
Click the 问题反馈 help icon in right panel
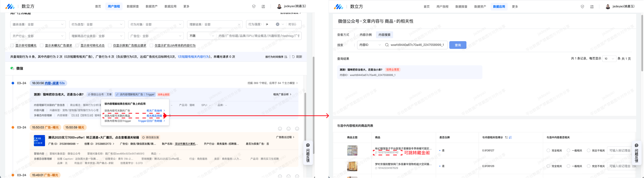[636, 146]
